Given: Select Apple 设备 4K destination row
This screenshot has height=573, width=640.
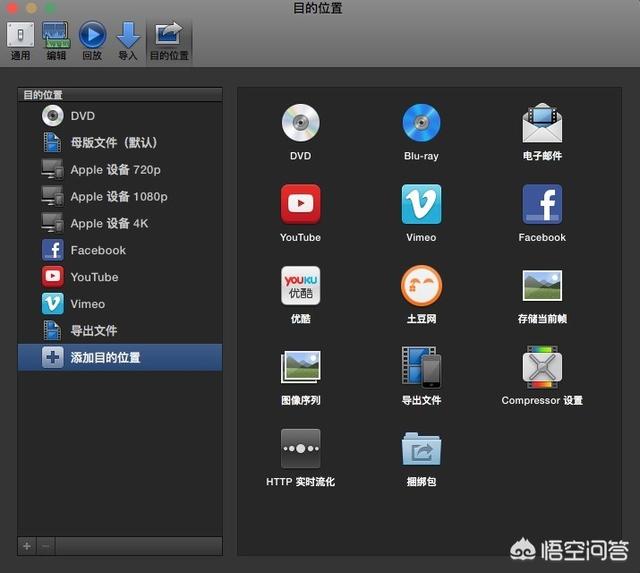Looking at the screenshot, I should [x=120, y=224].
